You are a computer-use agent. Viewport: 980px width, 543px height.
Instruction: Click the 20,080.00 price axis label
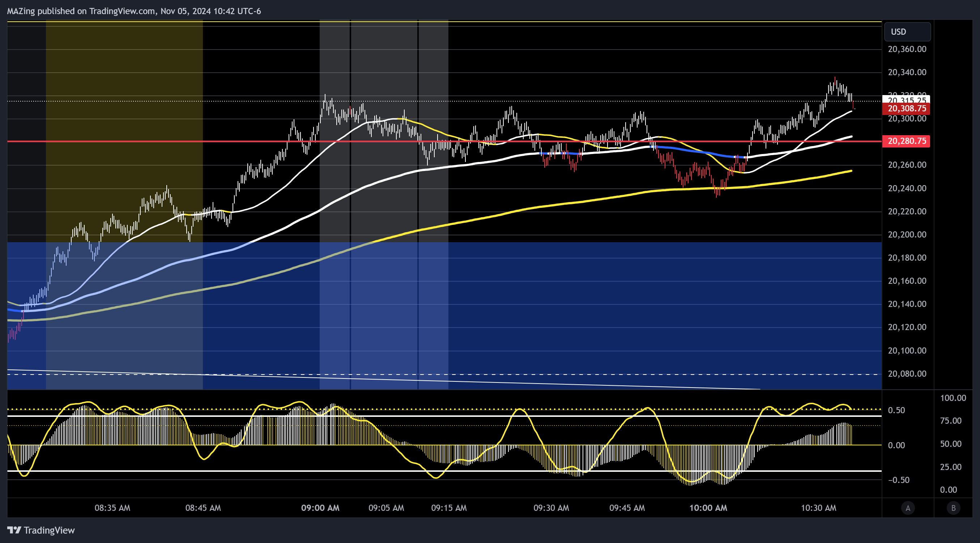pyautogui.click(x=907, y=374)
